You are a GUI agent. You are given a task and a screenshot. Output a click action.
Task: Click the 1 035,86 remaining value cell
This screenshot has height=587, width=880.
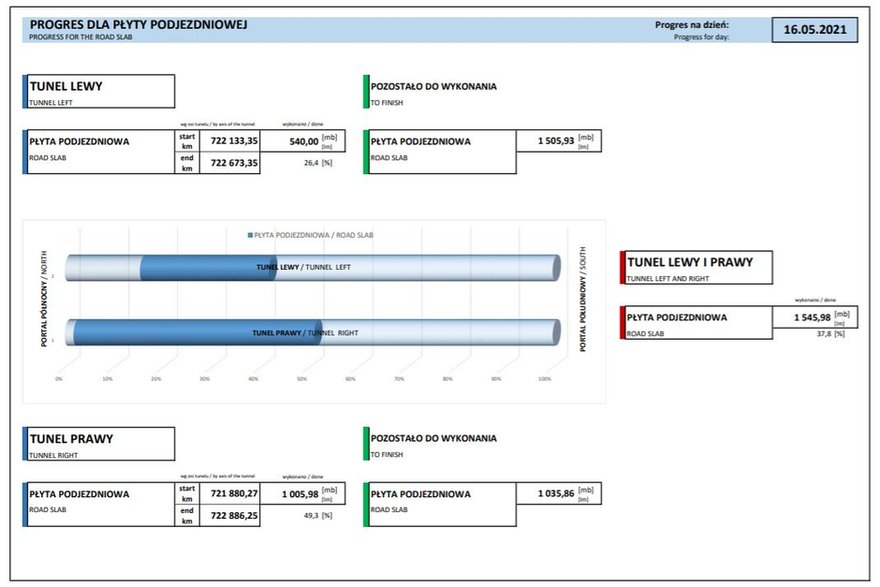558,493
